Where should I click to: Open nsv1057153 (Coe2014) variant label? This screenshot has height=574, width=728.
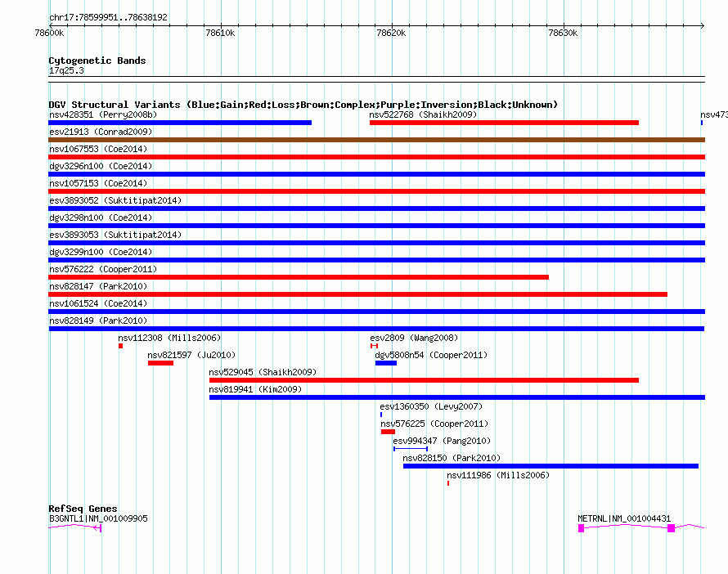click(x=98, y=183)
